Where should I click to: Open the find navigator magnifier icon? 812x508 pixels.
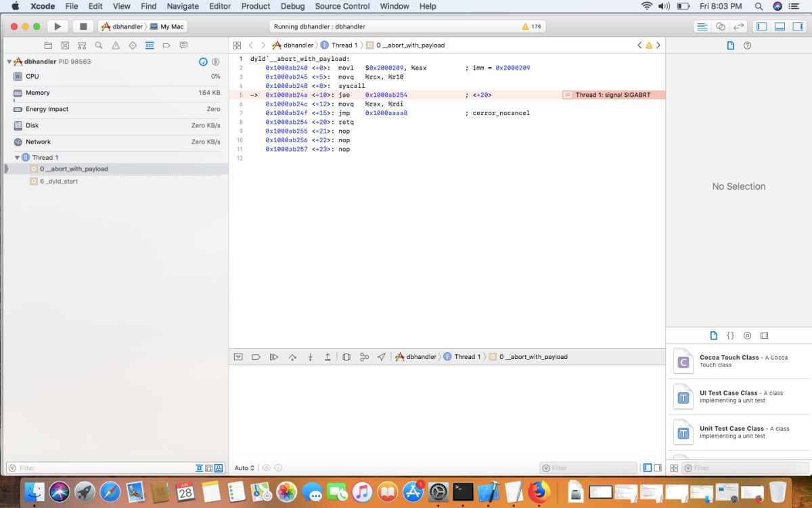point(99,45)
